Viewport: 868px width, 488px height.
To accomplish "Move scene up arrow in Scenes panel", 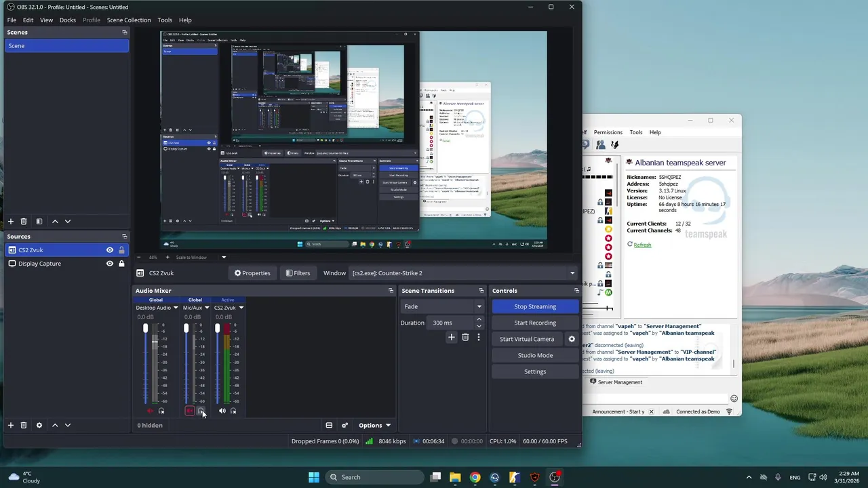I will 55,222.
